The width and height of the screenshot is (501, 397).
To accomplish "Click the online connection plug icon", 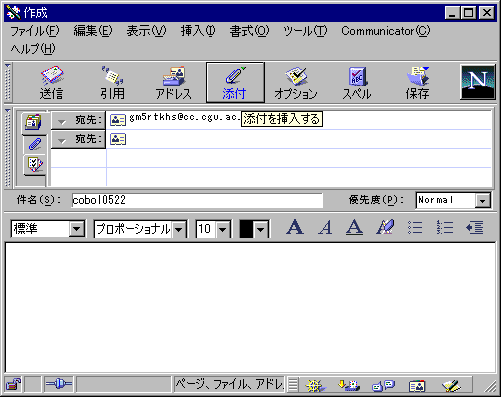I will click(59, 384).
